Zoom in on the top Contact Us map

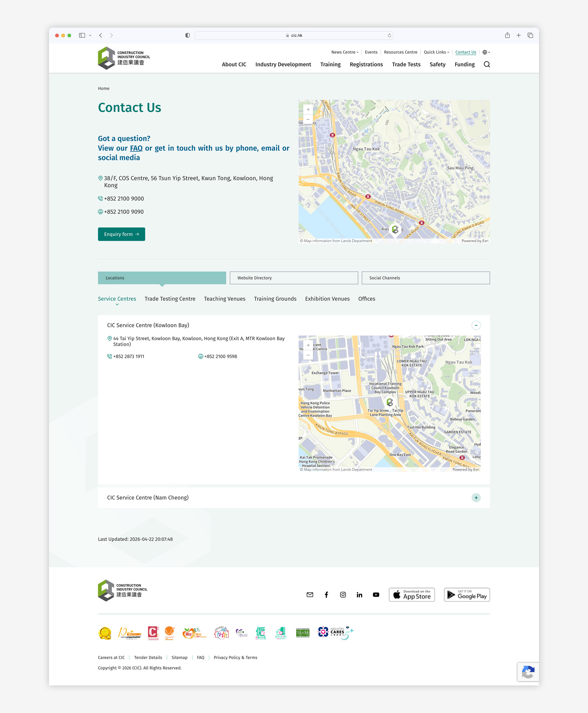tap(308, 109)
